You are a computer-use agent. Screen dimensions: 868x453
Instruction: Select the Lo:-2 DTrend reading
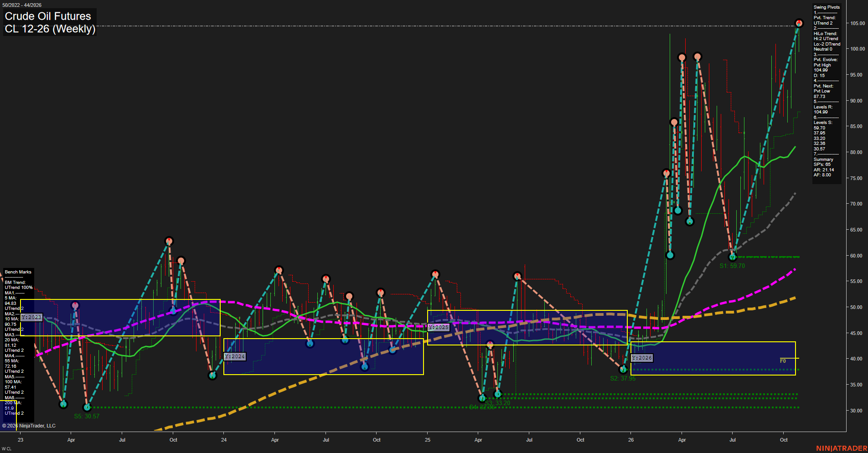pos(827,44)
